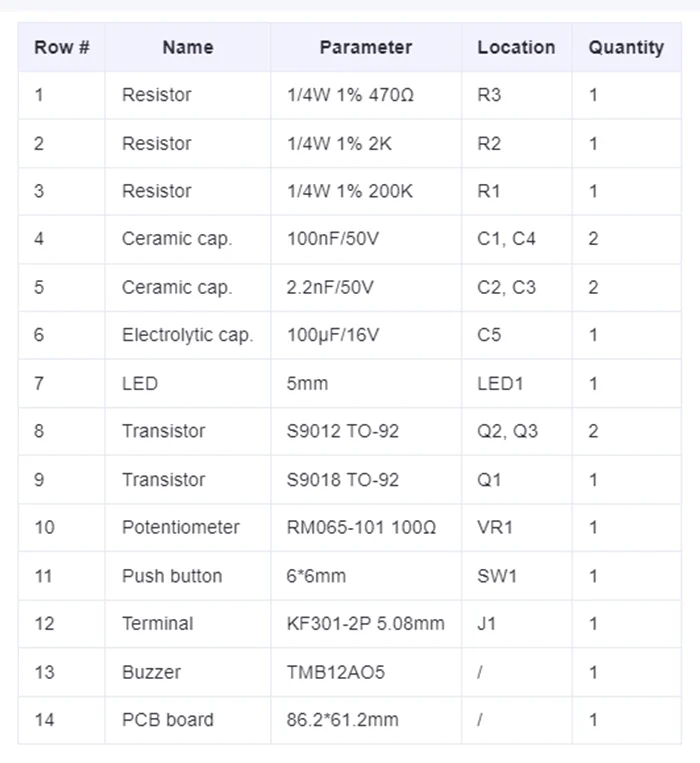Click the R2 location cell
Image resolution: width=700 pixels, height=763 pixels.
pos(489,143)
